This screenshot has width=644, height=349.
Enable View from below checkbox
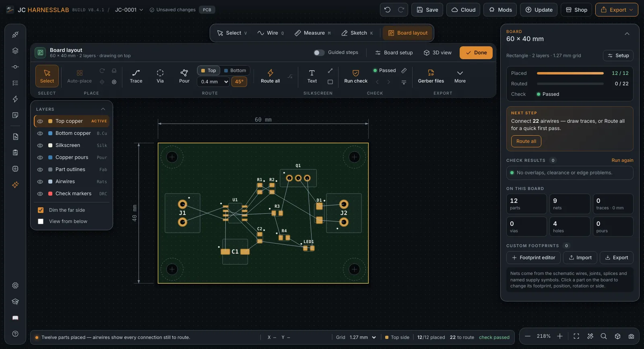click(x=41, y=221)
